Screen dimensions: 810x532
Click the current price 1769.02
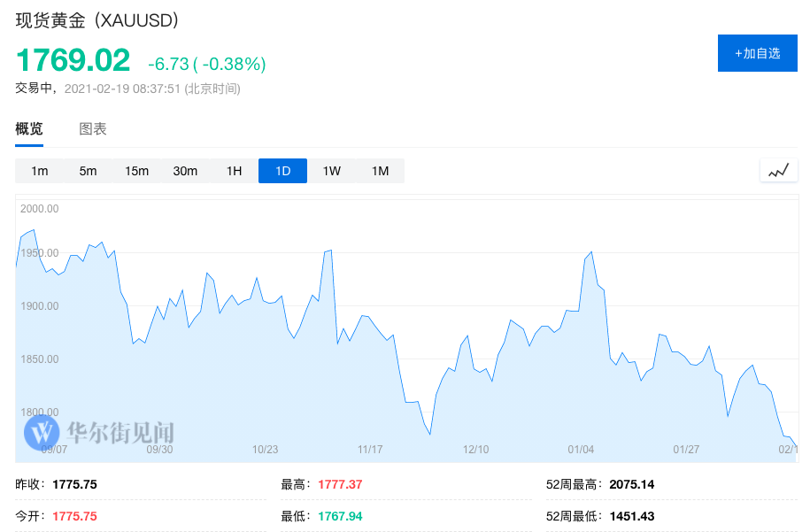pyautogui.click(x=73, y=59)
